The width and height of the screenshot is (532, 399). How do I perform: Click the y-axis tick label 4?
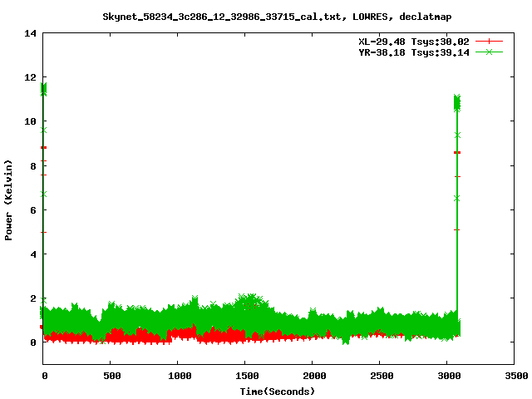tap(33, 254)
